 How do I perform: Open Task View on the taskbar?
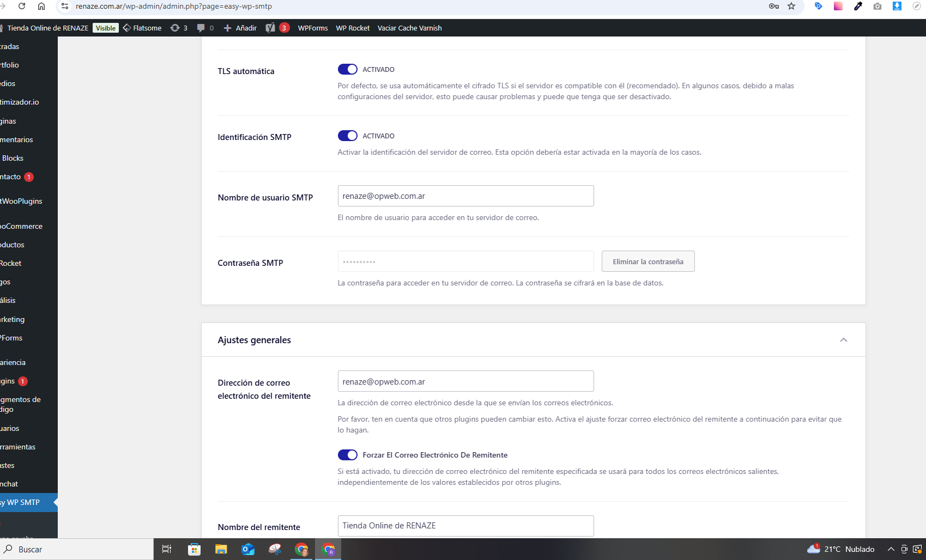[167, 549]
